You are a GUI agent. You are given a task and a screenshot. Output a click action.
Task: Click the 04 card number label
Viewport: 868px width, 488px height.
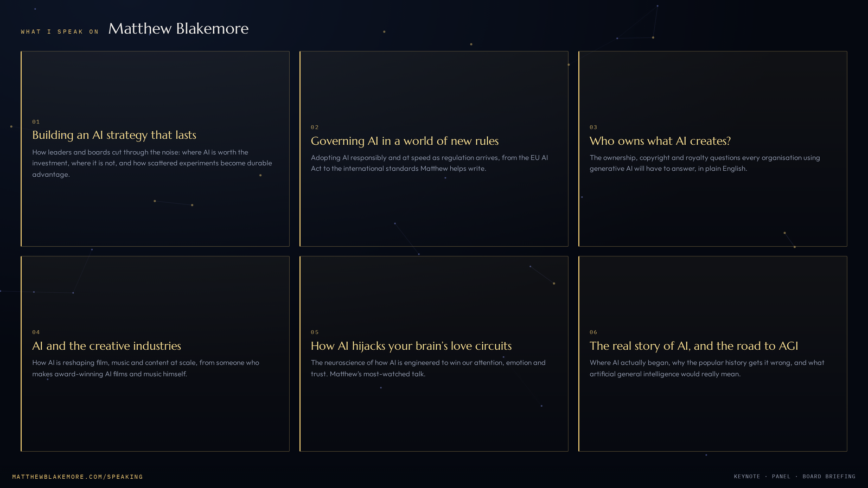(36, 332)
